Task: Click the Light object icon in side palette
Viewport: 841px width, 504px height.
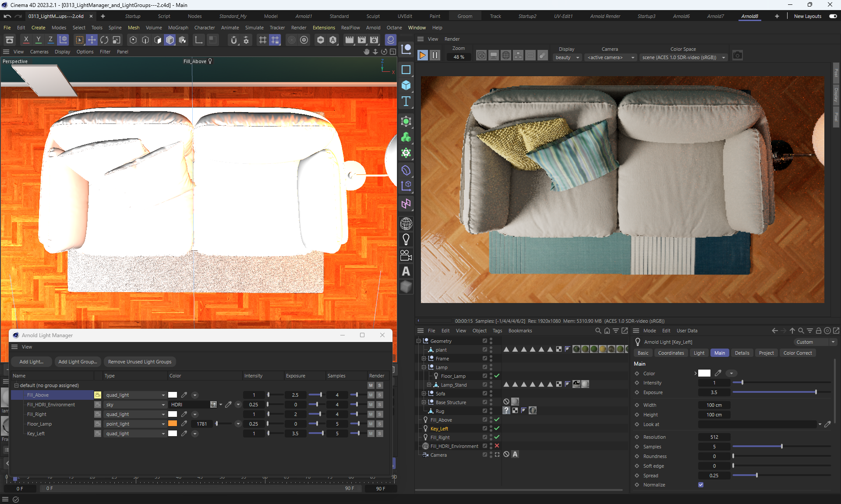Action: (x=406, y=239)
